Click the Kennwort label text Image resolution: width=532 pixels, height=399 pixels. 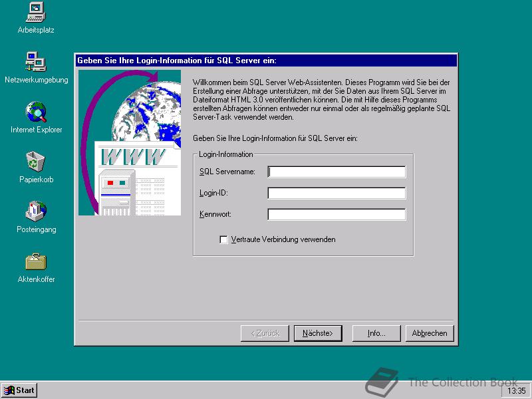pyautogui.click(x=215, y=214)
